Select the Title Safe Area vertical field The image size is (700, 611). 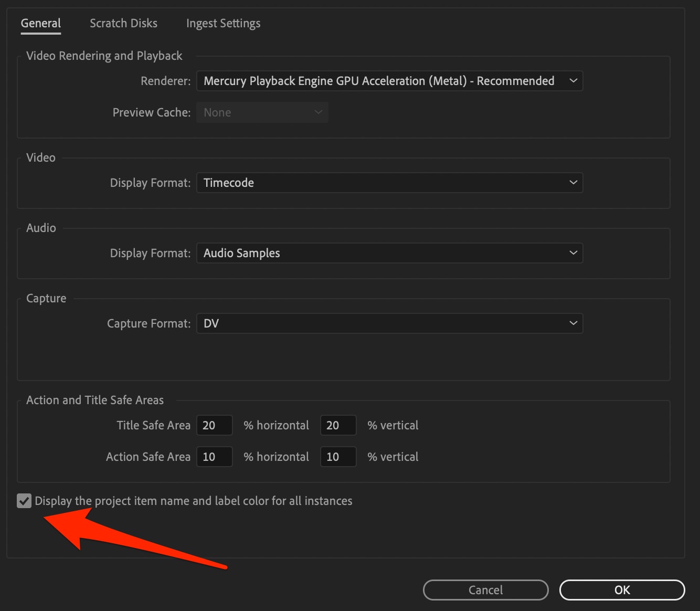coord(338,425)
